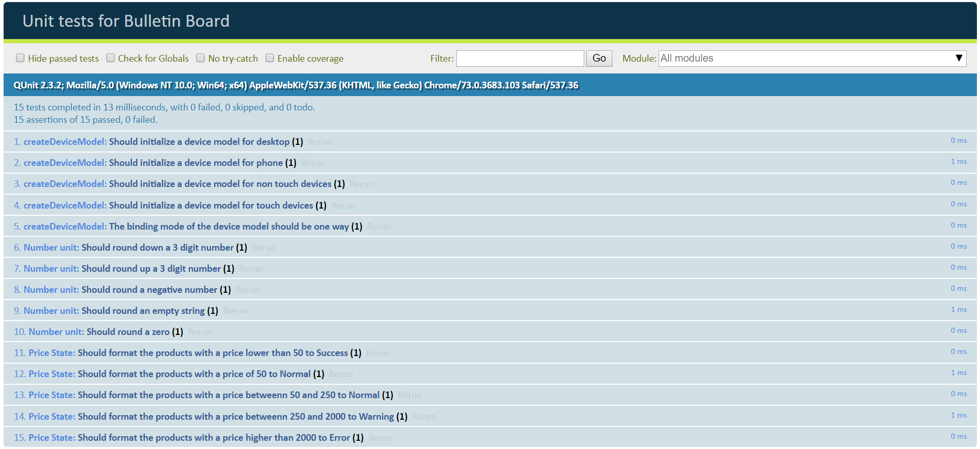
Task: Rerun test 4 for touch devices
Action: (x=343, y=205)
